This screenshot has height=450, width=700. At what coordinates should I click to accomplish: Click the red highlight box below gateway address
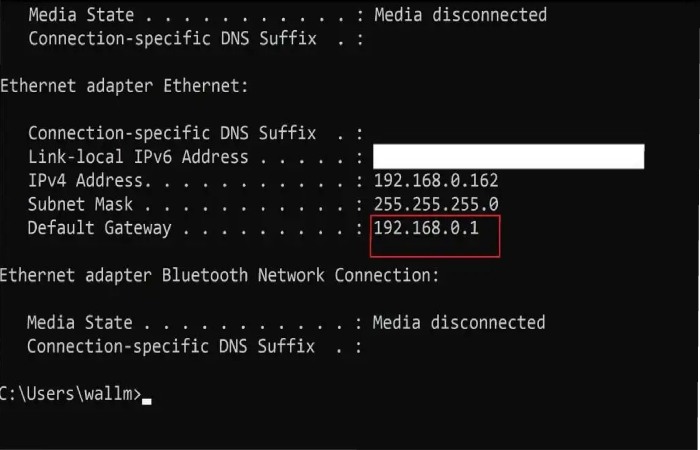point(435,236)
